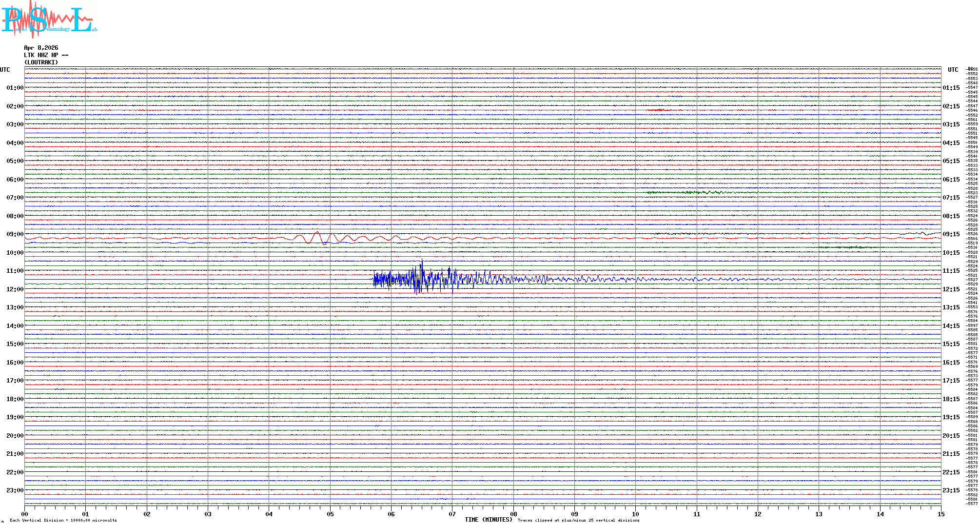Click the (LOUTRAKI) station name
Image resolution: width=980 pixels, height=527 pixels.
pyautogui.click(x=41, y=62)
